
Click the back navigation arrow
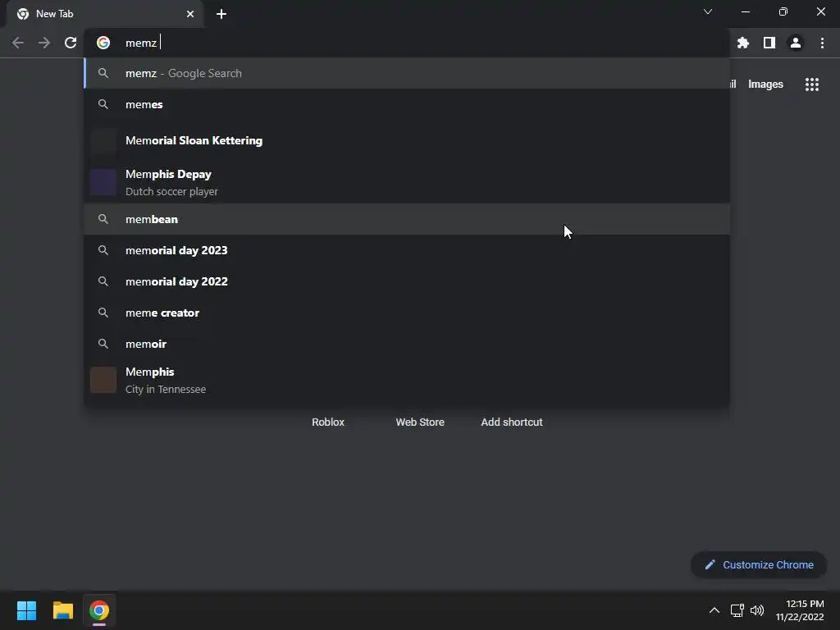click(18, 43)
